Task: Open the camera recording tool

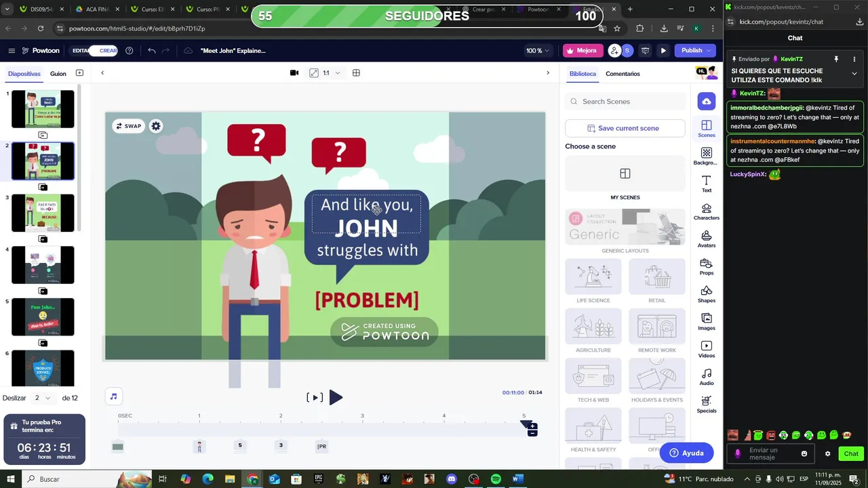Action: (294, 73)
